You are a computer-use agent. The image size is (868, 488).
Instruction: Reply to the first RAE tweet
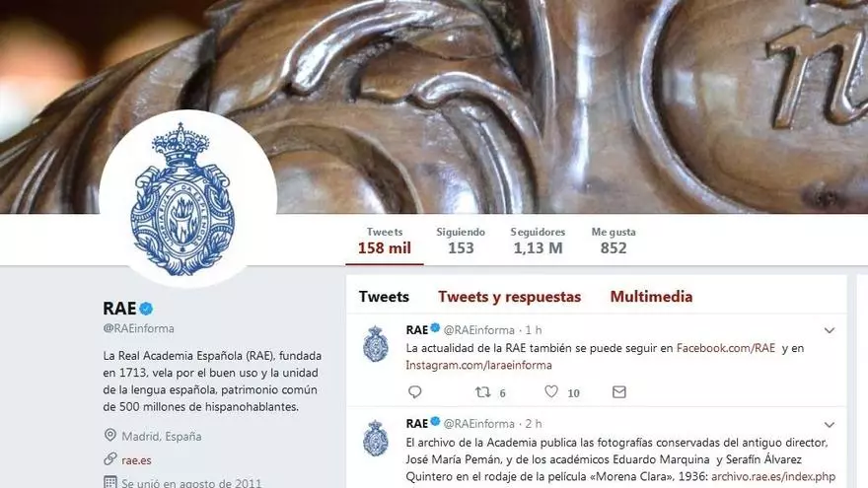coord(414,392)
